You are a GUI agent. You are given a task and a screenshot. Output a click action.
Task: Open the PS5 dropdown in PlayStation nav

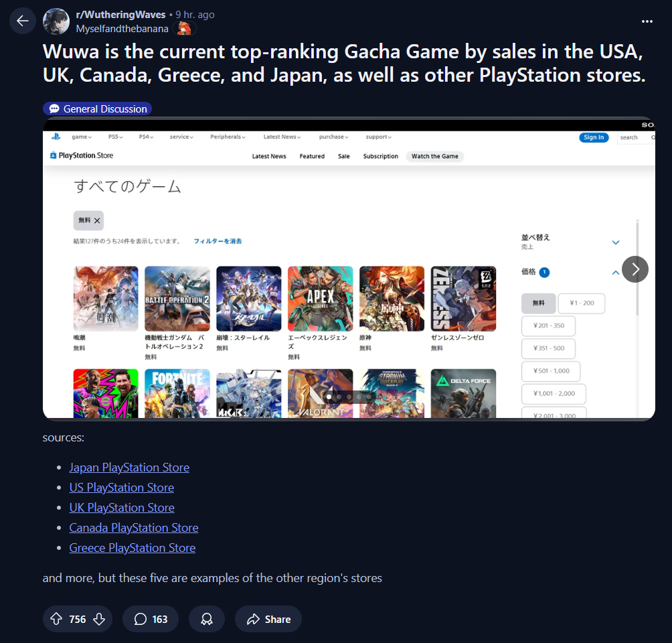click(x=115, y=137)
